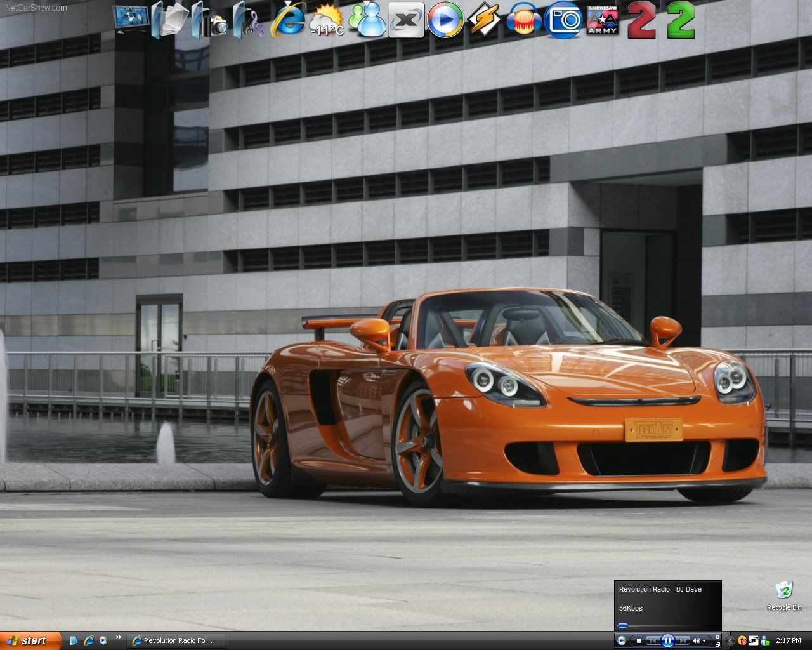Pause the Revolution Radio stream
The height and width of the screenshot is (650, 812).
pos(668,640)
